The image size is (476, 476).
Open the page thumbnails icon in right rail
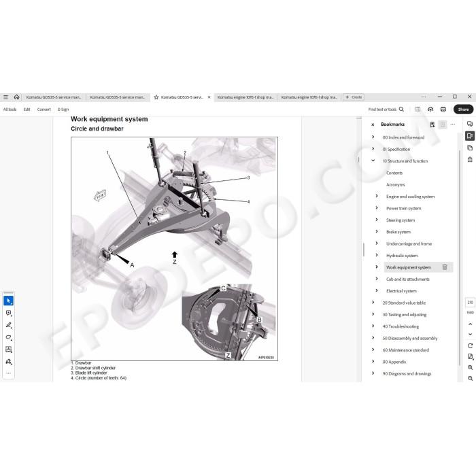coord(470,148)
